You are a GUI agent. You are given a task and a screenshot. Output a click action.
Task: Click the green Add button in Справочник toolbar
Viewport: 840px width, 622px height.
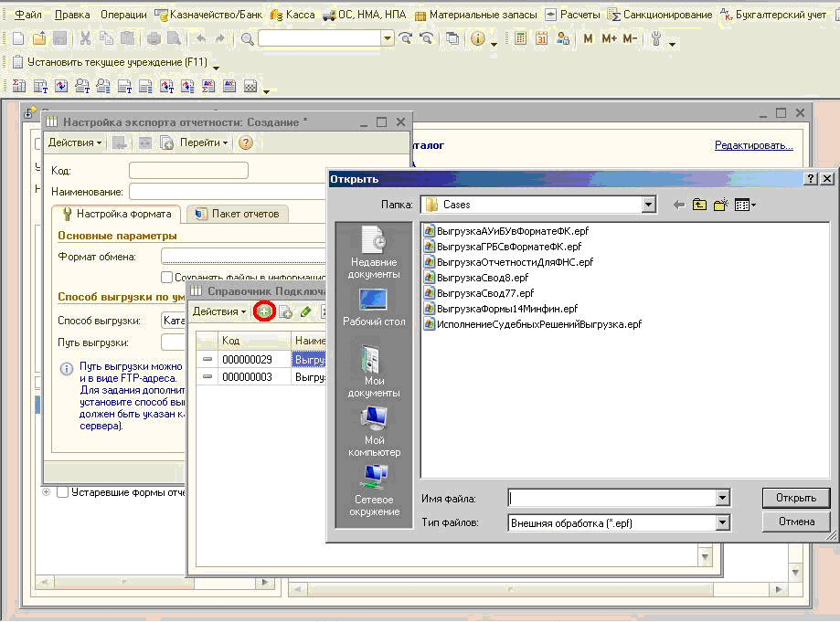click(x=264, y=311)
